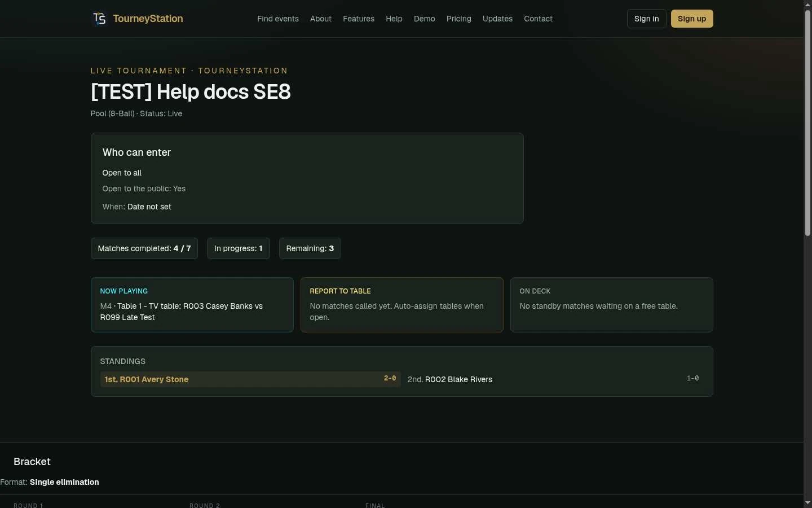
Task: Click the scrollbar up arrow
Action: point(807,5)
